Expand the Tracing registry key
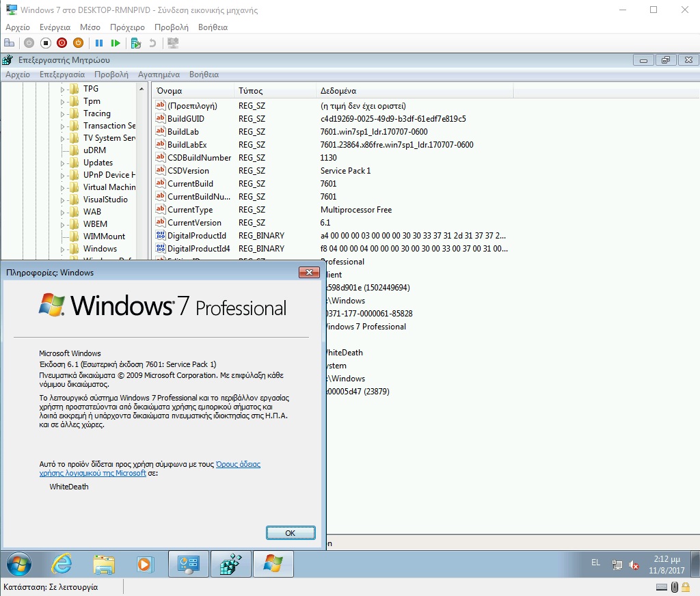Viewport: 700px width, 596px height. pyautogui.click(x=62, y=114)
